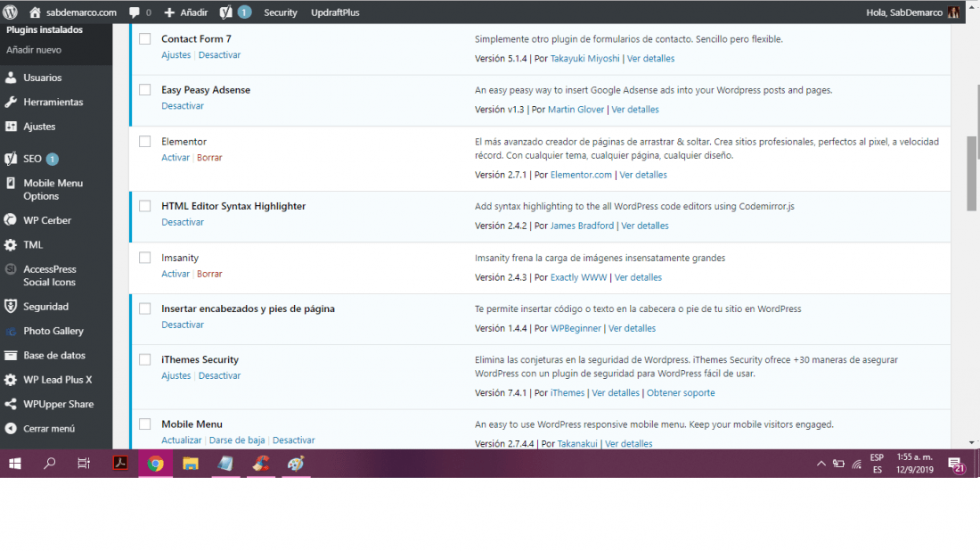Show hidden system tray icons
The width and height of the screenshot is (980, 551).
(x=821, y=464)
